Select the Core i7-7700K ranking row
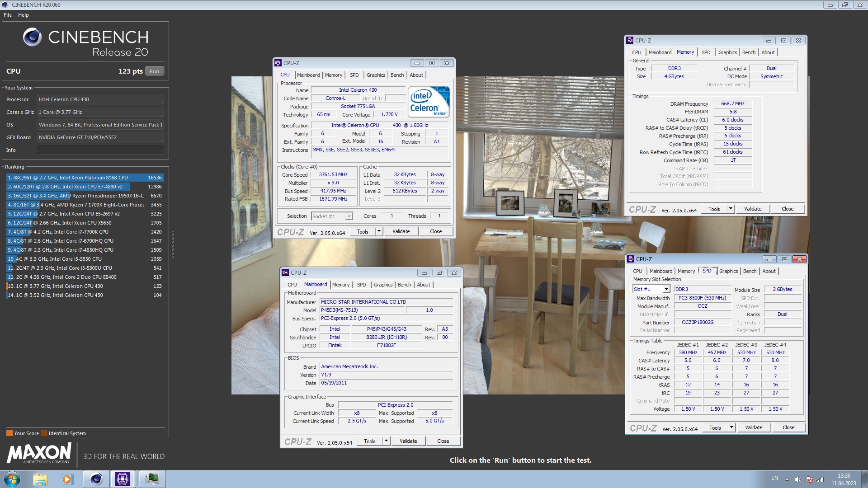Viewport: 868px width, 488px height. 85,232
